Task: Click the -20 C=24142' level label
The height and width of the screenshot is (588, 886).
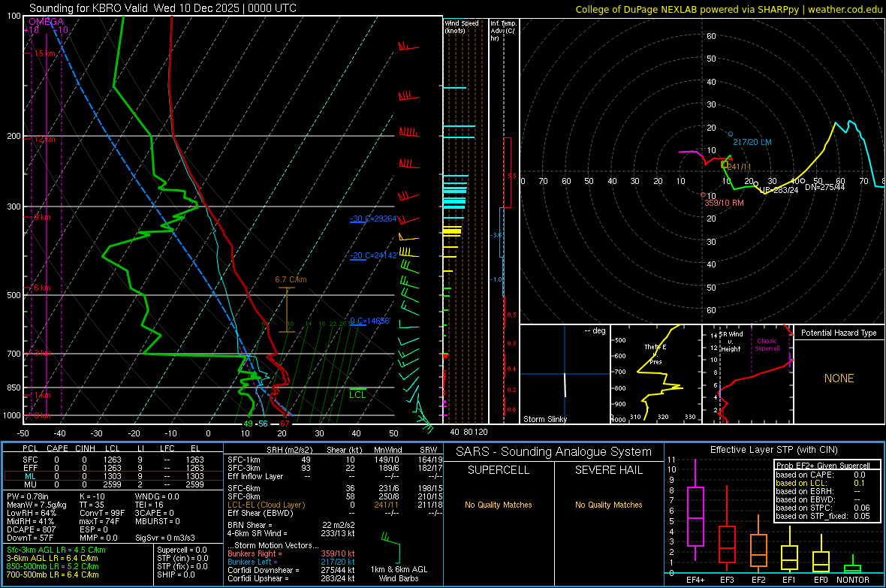Action: click(373, 255)
